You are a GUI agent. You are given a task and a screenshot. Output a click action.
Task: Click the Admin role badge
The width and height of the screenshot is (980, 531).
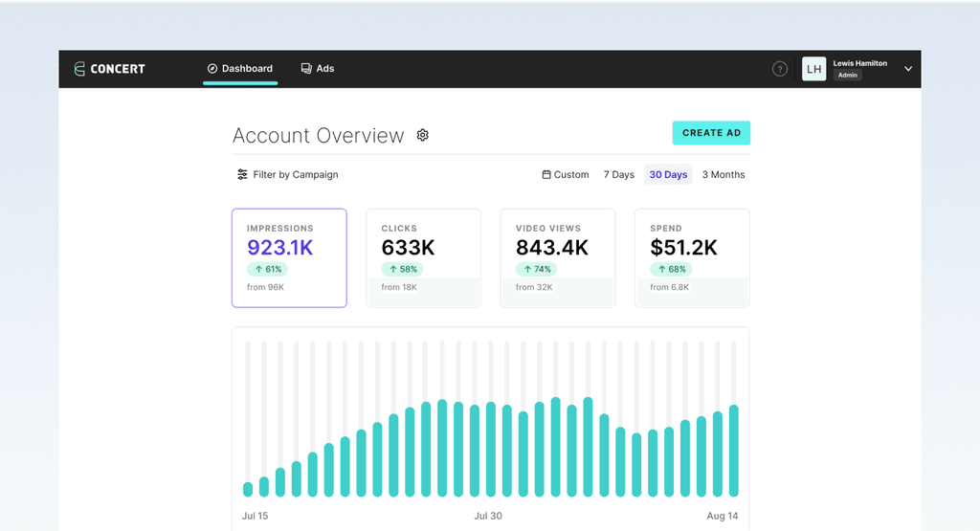tap(848, 75)
